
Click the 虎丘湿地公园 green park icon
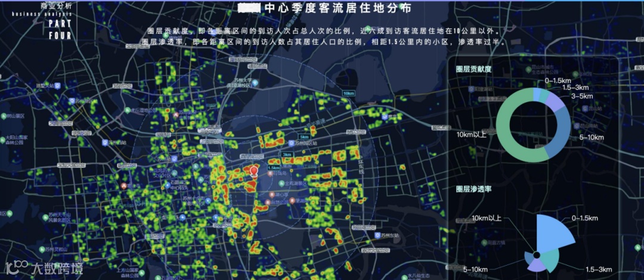point(128,110)
